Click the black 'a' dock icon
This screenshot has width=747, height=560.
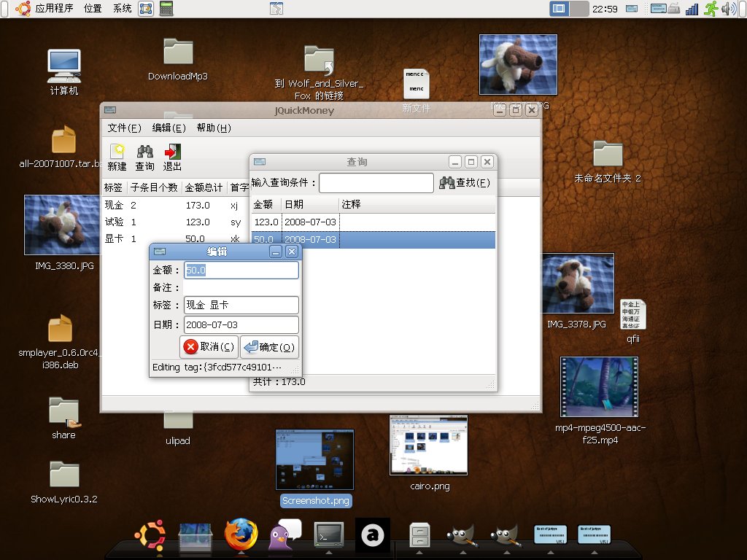pyautogui.click(x=373, y=535)
